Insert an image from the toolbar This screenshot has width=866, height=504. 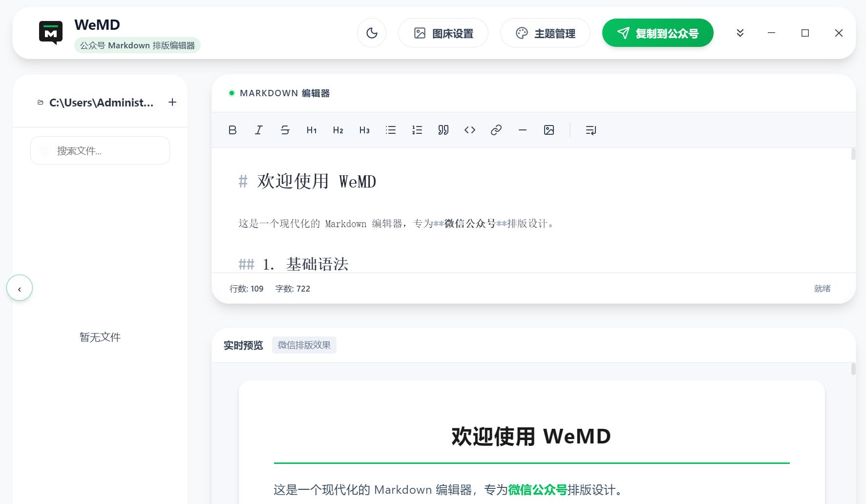pos(549,130)
